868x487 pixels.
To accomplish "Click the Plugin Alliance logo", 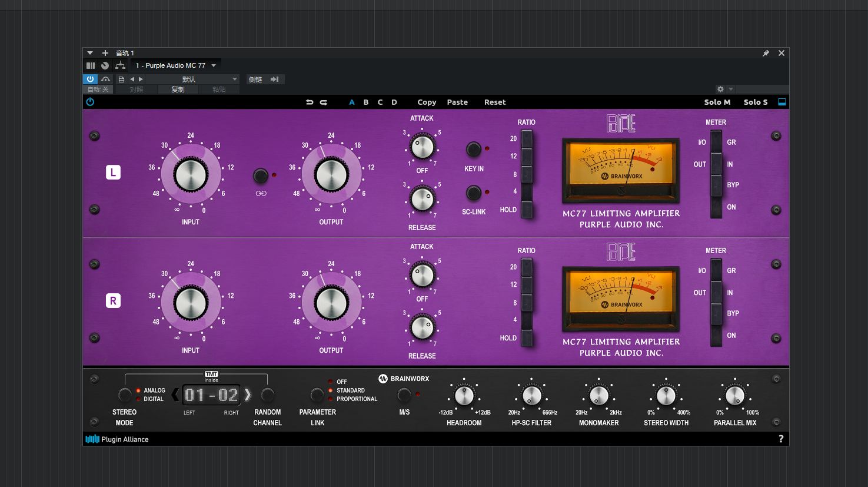I will click(x=117, y=439).
